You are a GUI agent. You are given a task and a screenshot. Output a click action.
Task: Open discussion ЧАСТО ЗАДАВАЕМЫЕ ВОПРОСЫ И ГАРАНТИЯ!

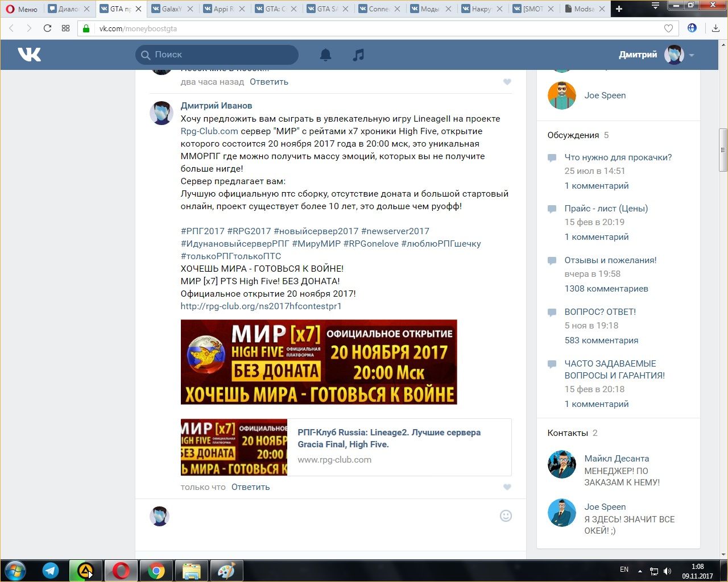[615, 369]
